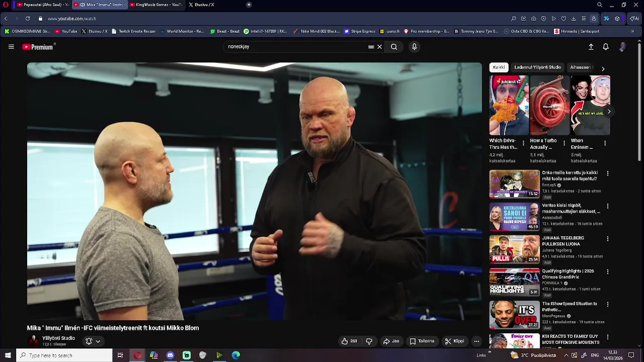Open When Eminem Short thumbnail
The image size is (644, 362).
point(591,105)
